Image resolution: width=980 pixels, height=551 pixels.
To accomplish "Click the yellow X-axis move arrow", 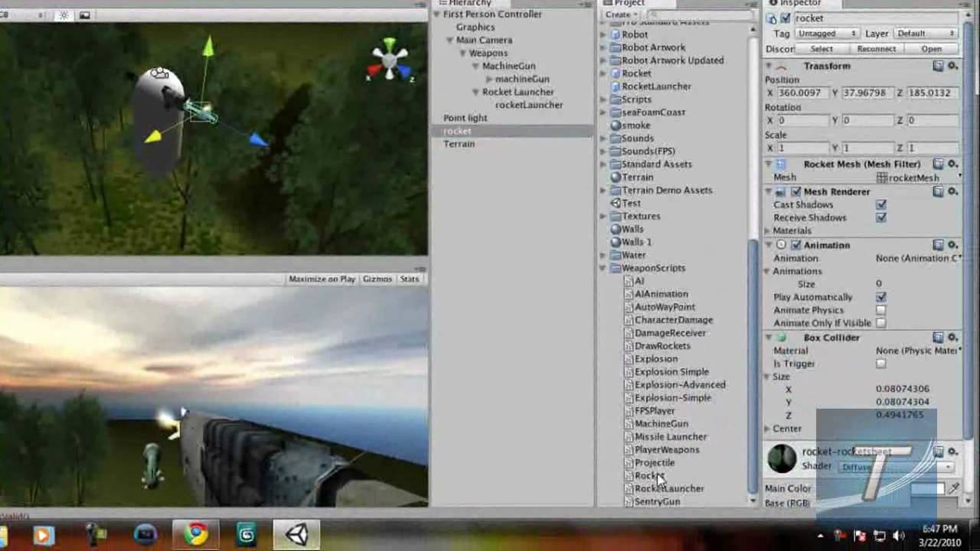I will click(x=153, y=136).
